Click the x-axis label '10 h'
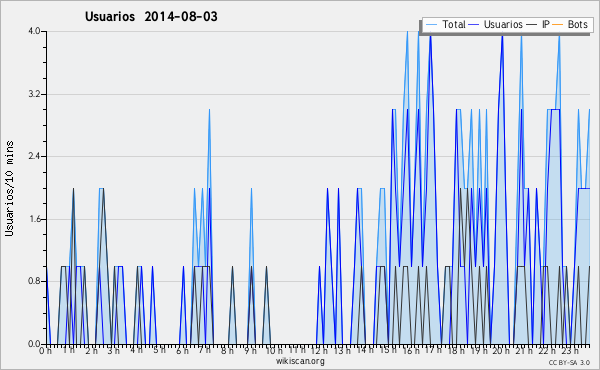600x370 pixels. coord(274,351)
